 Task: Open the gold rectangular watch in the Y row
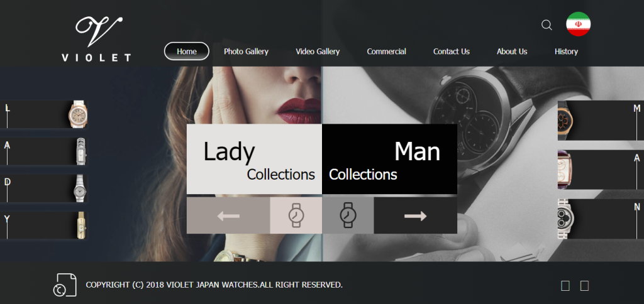(x=80, y=225)
